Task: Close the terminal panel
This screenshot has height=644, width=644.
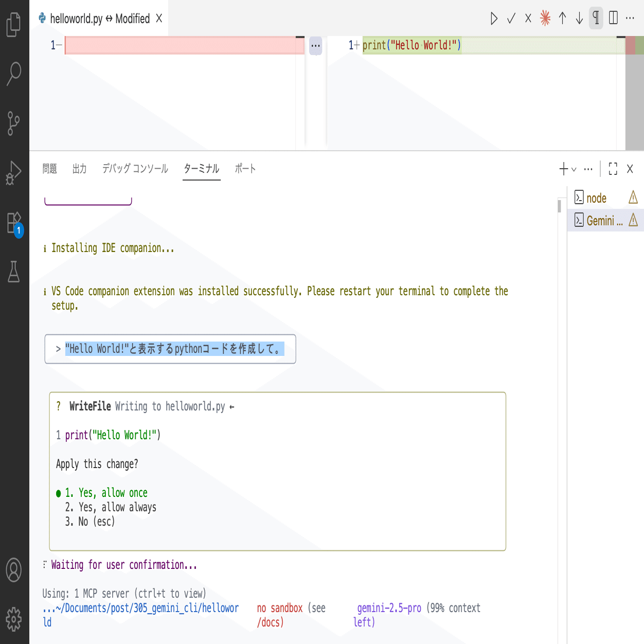Action: click(x=630, y=169)
